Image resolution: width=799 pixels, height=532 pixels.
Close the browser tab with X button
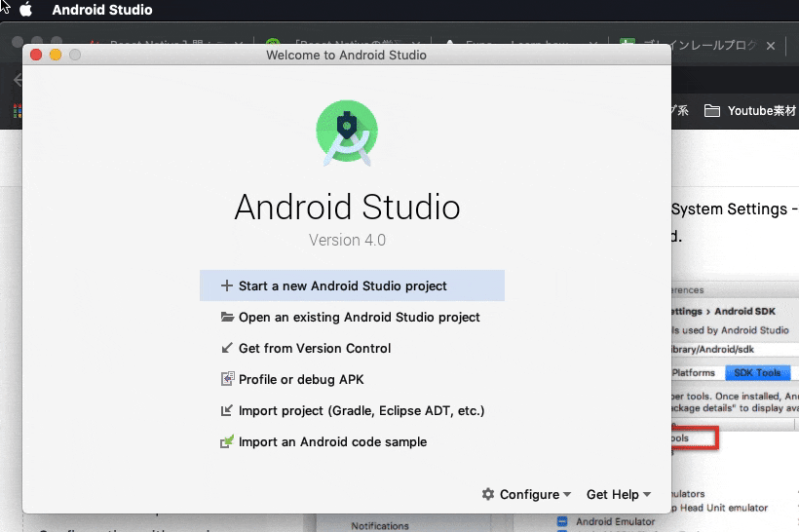771,46
